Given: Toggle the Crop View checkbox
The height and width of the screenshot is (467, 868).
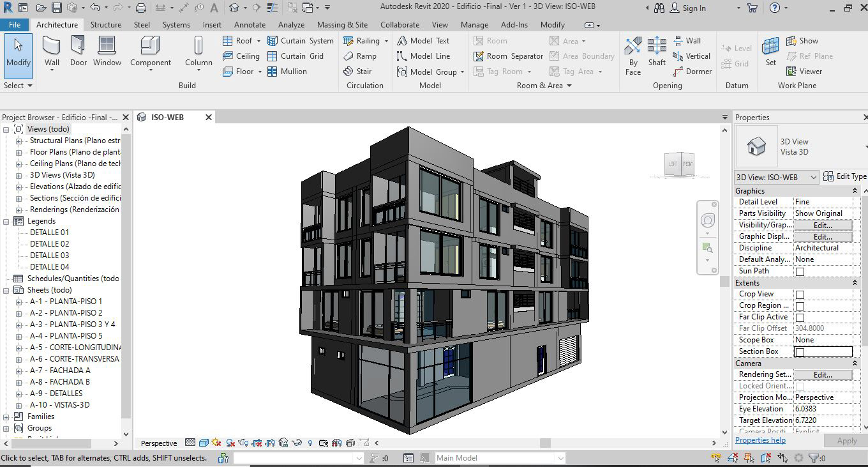Looking at the screenshot, I should point(800,295).
